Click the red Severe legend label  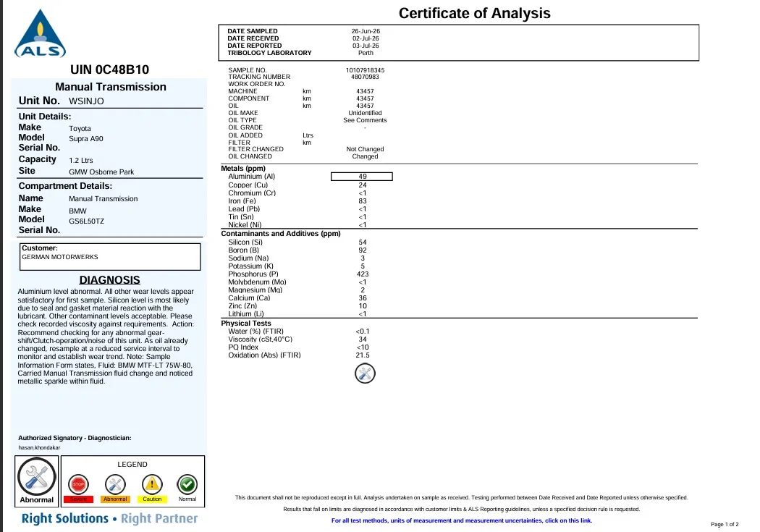78,499
